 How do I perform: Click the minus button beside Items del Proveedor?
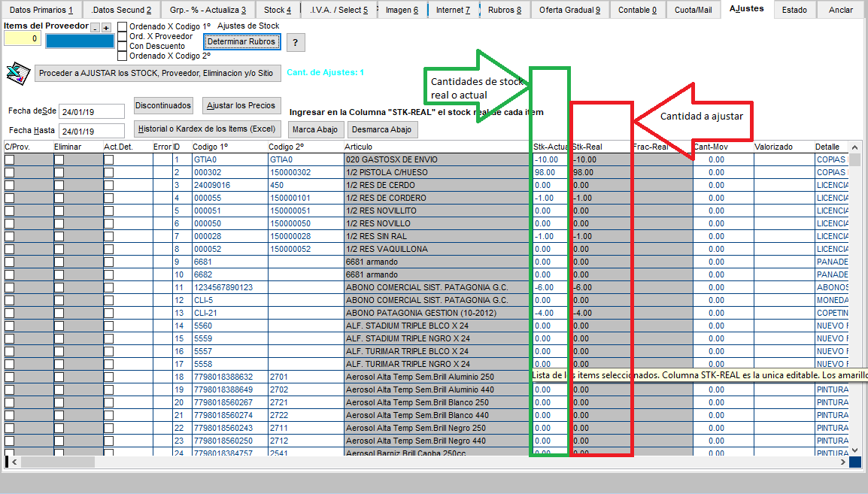point(95,28)
